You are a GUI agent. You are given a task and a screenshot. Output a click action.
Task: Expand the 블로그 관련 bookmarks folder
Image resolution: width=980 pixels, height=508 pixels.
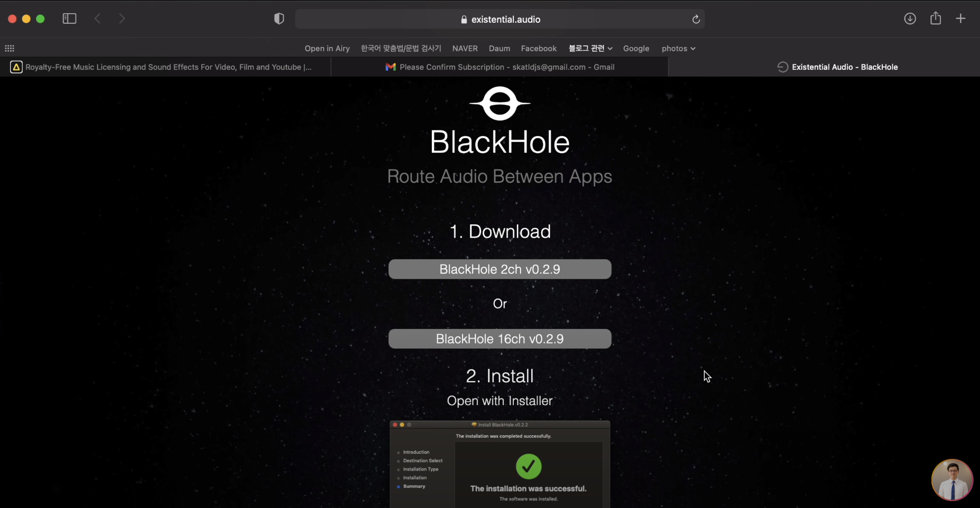(x=590, y=49)
